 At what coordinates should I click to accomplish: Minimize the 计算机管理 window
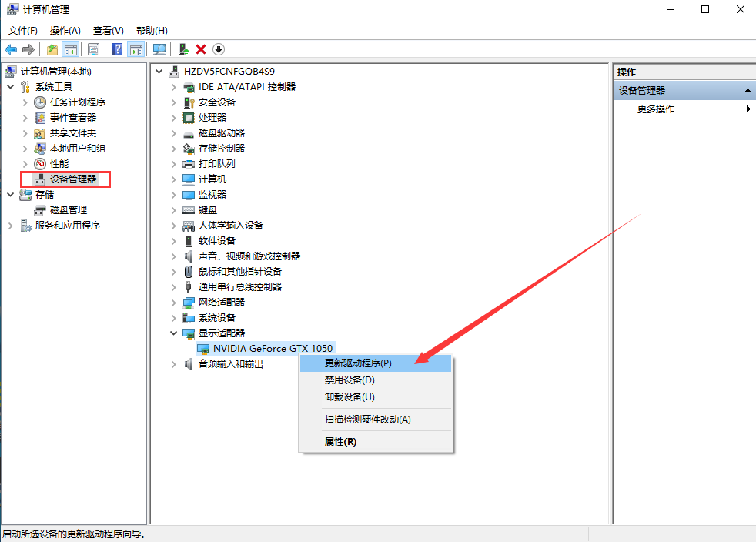671,10
